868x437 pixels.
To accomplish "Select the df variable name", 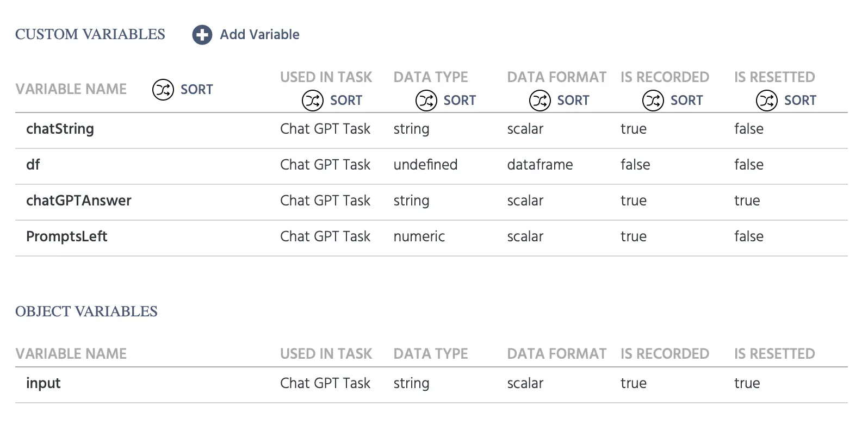I will tap(33, 165).
